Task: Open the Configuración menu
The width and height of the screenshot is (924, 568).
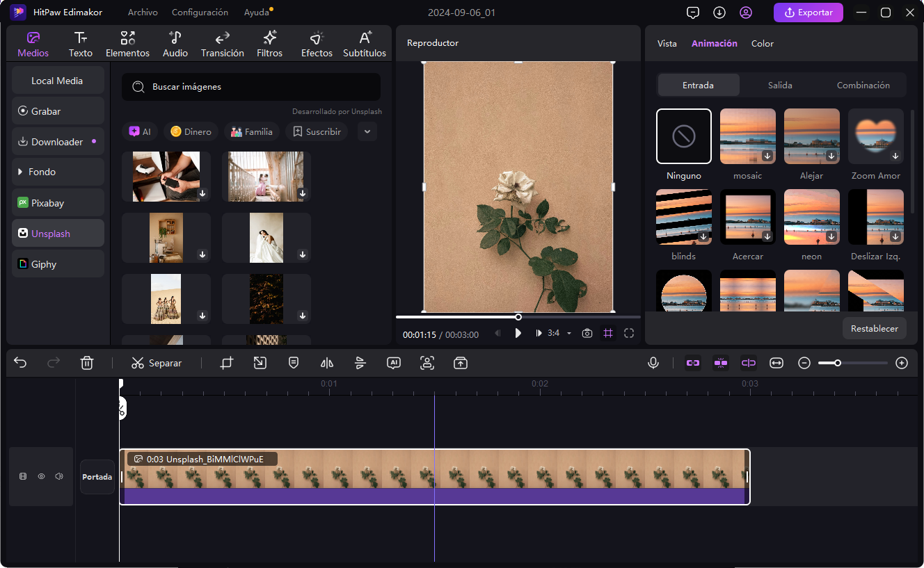Action: [x=200, y=12]
